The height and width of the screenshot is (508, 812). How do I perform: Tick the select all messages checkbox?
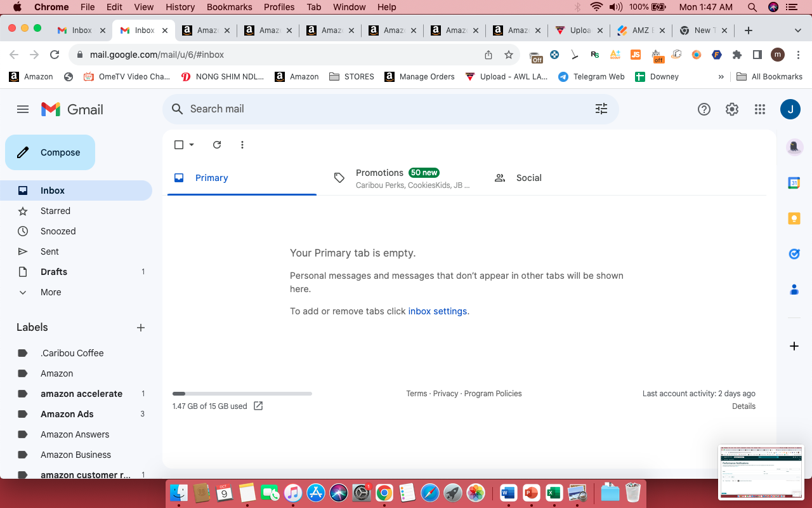(x=179, y=145)
